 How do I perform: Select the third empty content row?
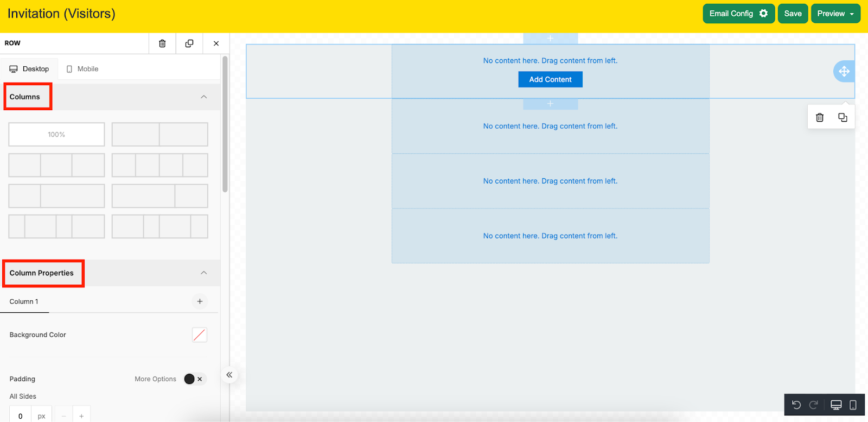click(550, 181)
